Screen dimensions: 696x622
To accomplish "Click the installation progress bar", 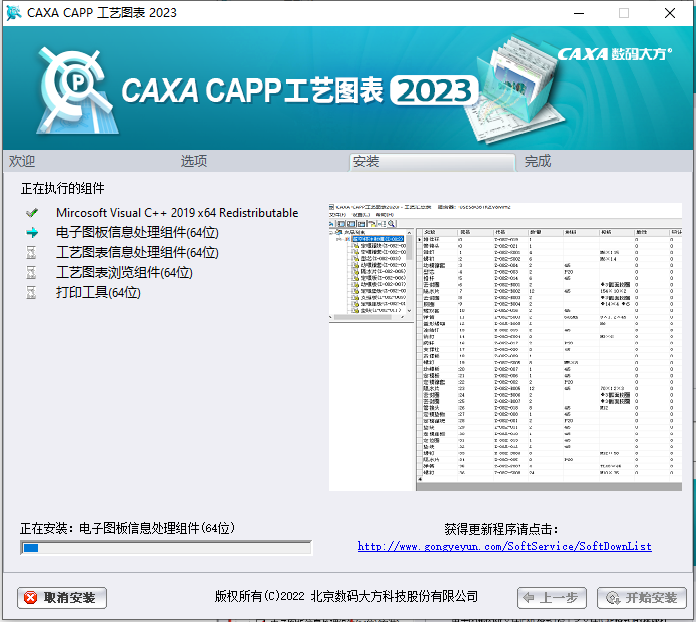I will pos(166,548).
